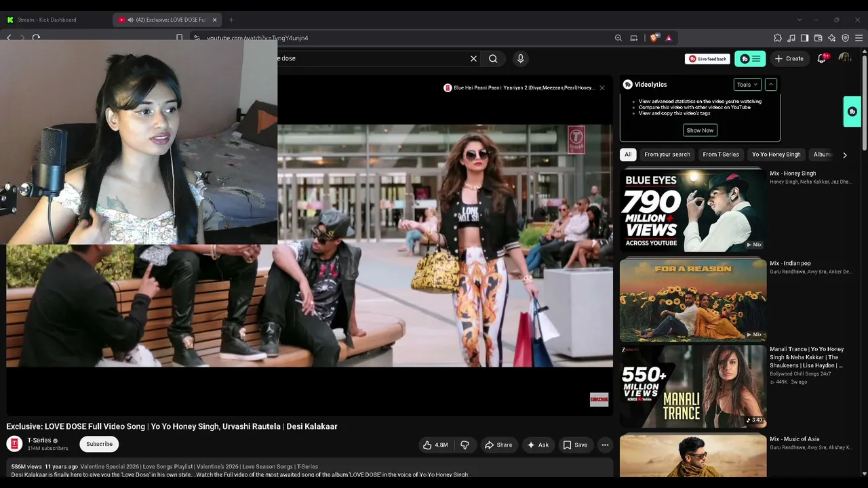Click the Brave Shields lion icon
The image size is (868, 488).
(654, 38)
